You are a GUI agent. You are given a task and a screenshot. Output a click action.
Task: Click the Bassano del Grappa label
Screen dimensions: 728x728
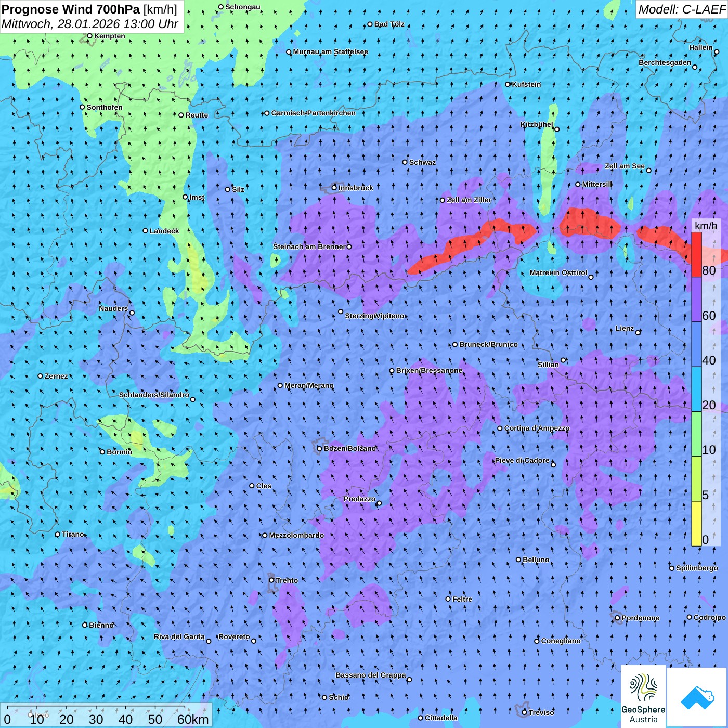tap(370, 675)
